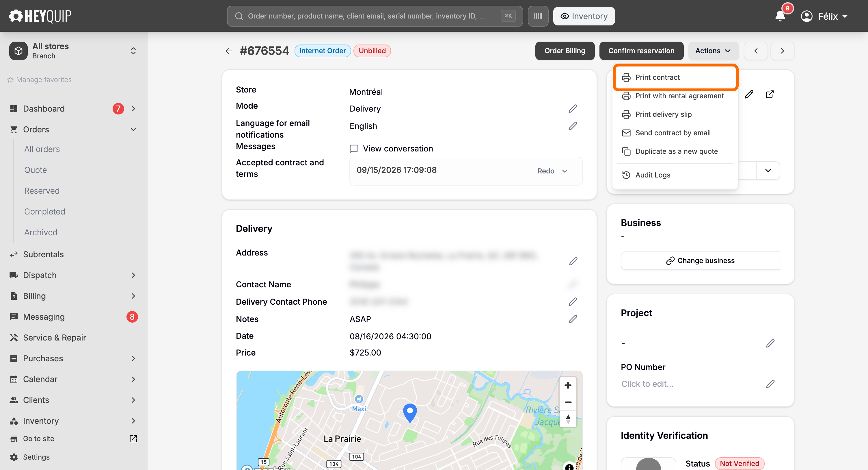Open Quote orders list
The height and width of the screenshot is (470, 868).
(x=36, y=170)
